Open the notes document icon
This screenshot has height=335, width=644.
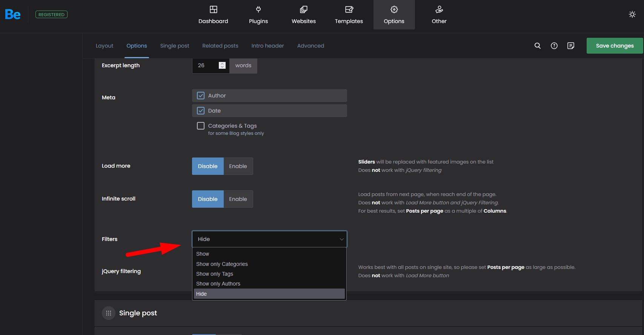click(571, 46)
